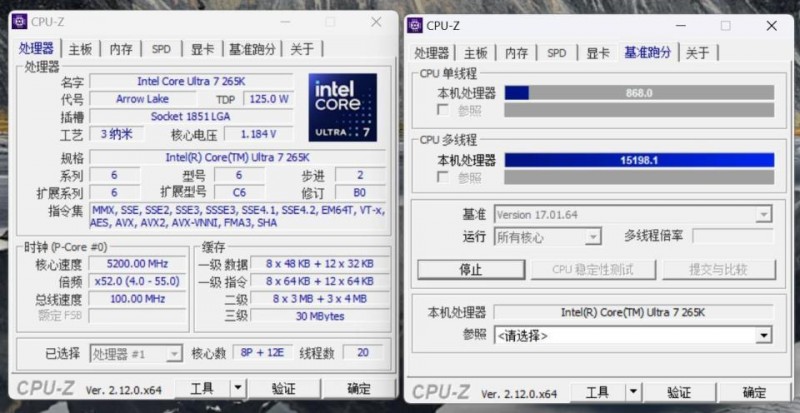Click the 提交与比较 button
The height and width of the screenshot is (413, 800).
coord(719,270)
